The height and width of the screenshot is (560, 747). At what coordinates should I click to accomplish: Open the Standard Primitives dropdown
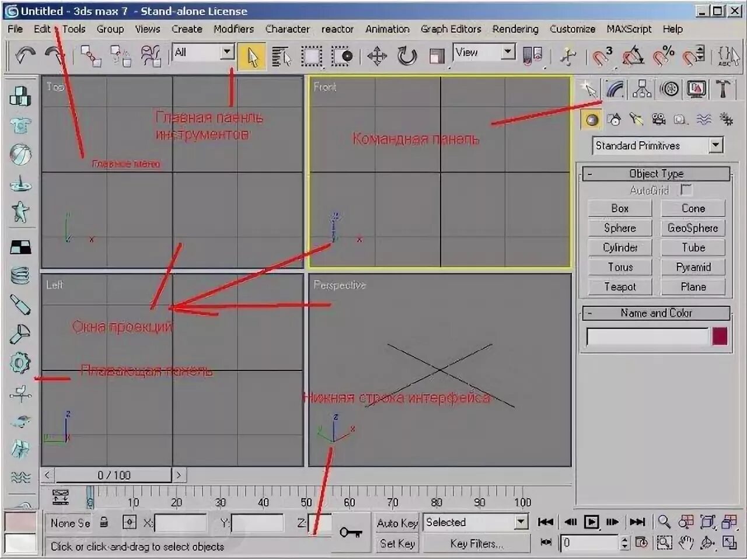(716, 145)
